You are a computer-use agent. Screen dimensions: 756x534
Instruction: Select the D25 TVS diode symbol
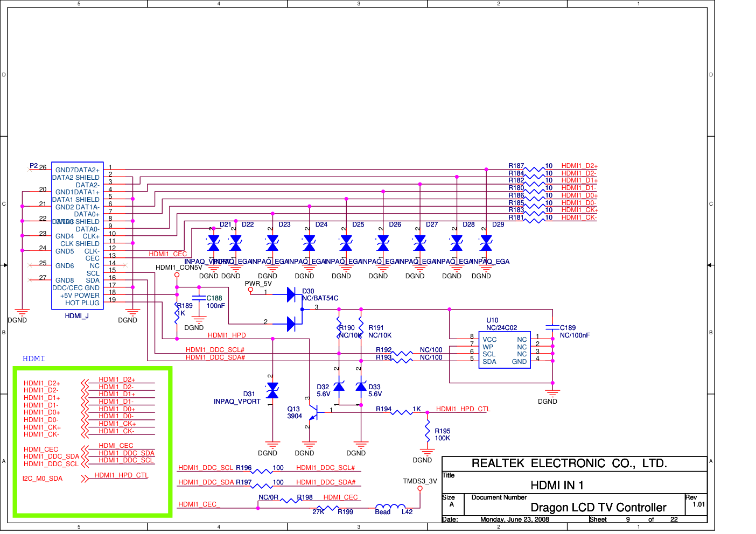(x=346, y=244)
